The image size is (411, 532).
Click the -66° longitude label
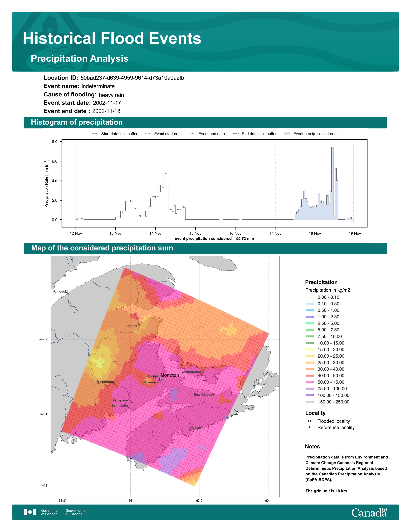point(131,501)
